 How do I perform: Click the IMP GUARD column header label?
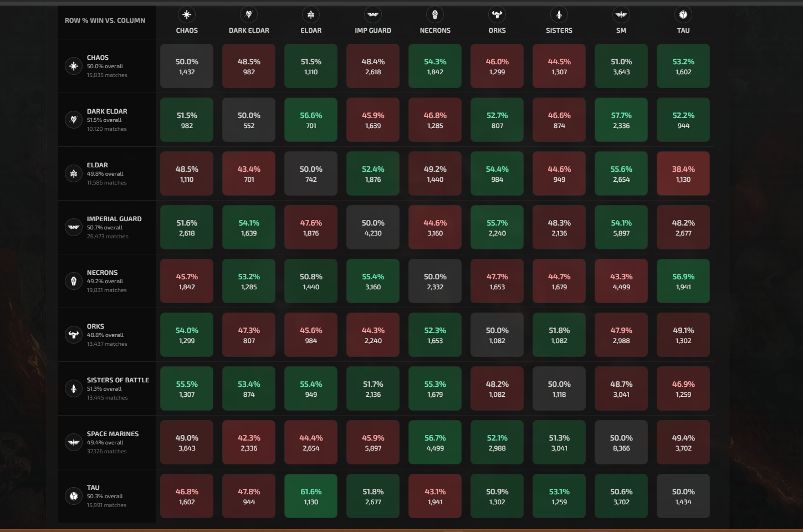(x=373, y=30)
